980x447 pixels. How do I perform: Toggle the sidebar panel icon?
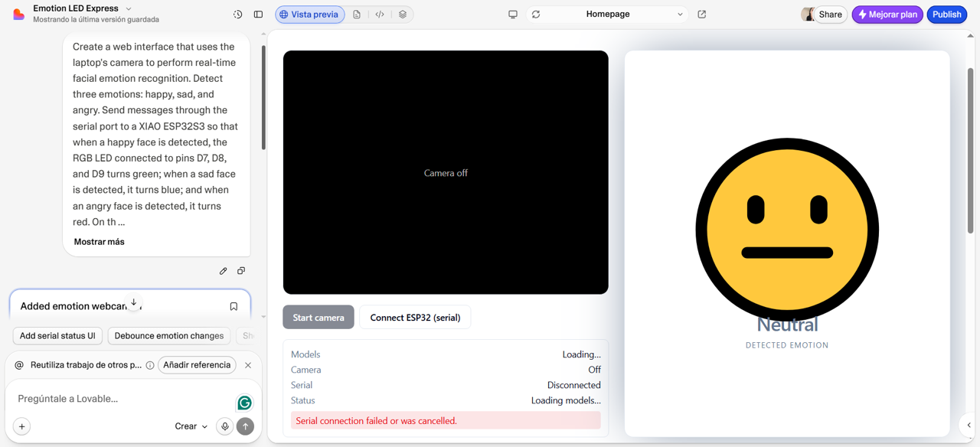pyautogui.click(x=258, y=15)
